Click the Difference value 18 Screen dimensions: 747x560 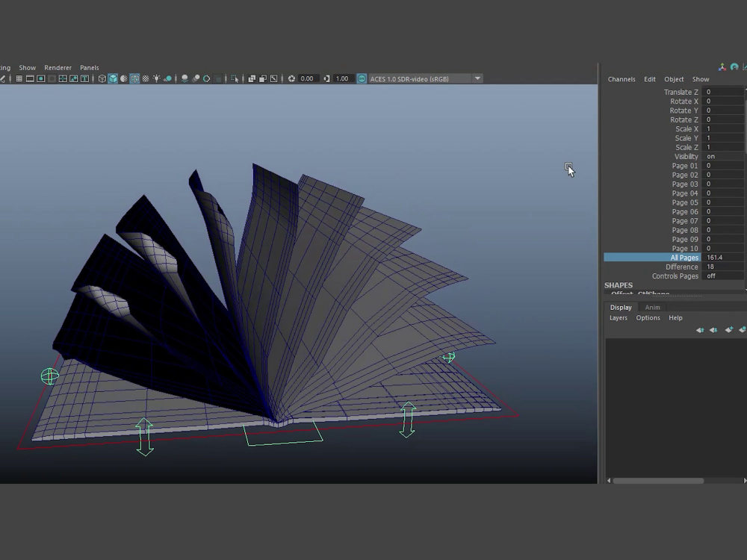pyautogui.click(x=722, y=267)
